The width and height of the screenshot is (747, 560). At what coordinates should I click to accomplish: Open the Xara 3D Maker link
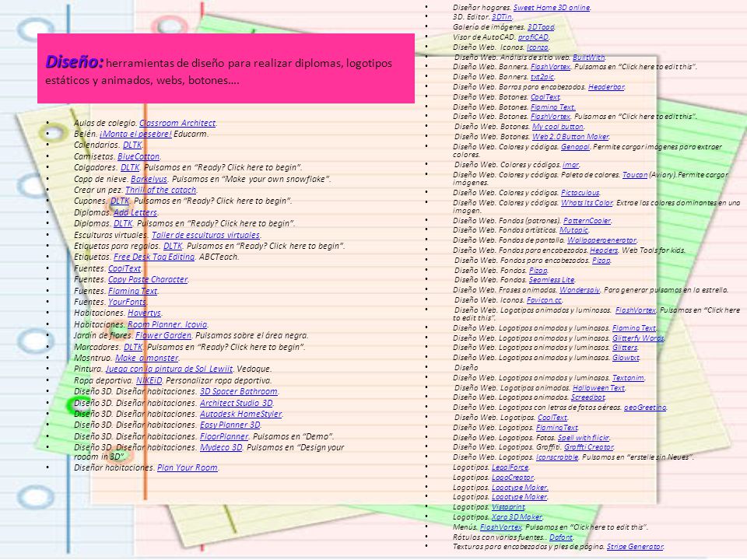click(517, 517)
